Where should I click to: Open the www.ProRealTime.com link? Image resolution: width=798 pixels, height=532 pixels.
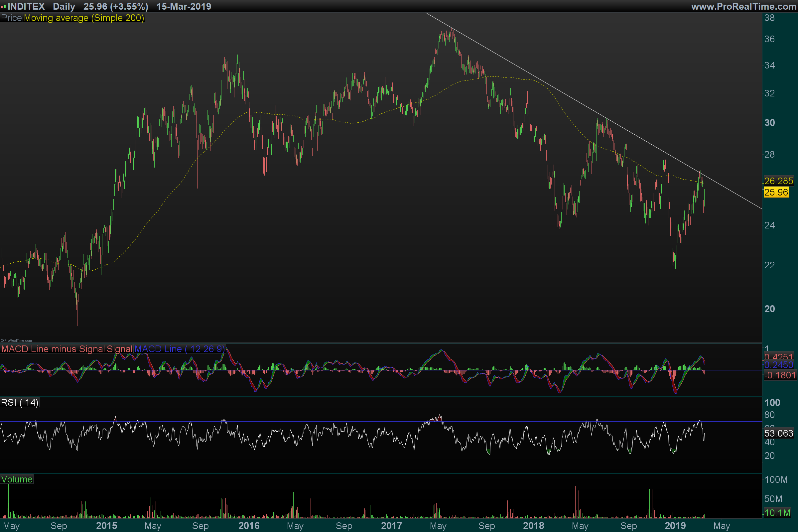pos(743,6)
